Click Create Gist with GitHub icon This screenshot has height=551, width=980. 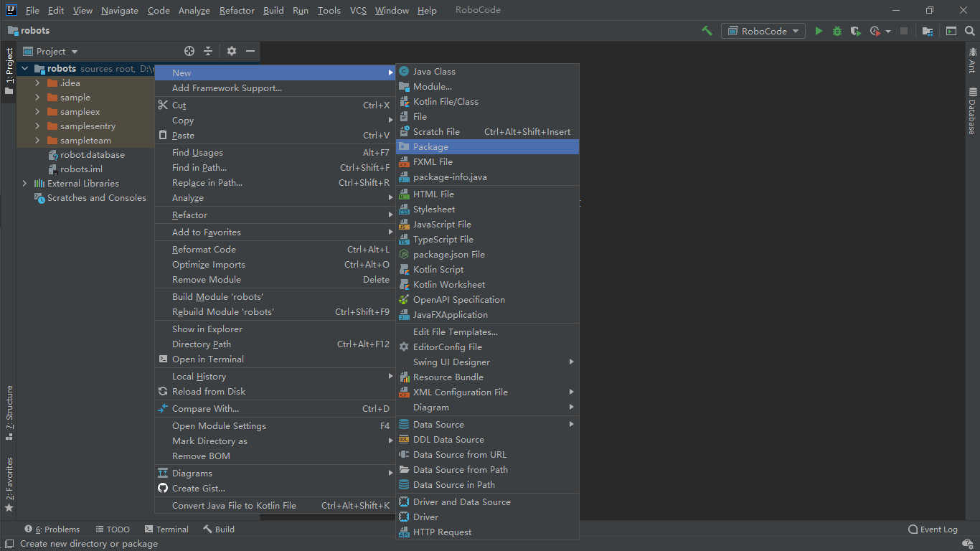(275, 489)
